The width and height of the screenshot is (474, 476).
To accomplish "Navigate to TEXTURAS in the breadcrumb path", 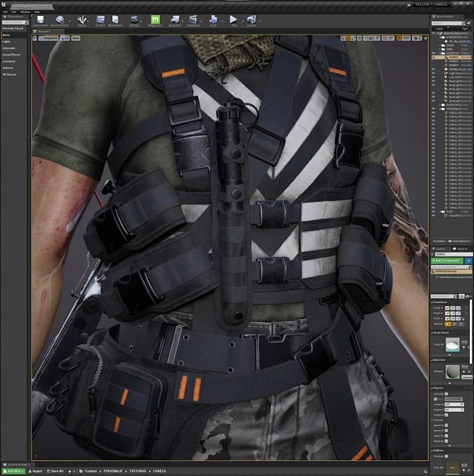I will (138, 471).
